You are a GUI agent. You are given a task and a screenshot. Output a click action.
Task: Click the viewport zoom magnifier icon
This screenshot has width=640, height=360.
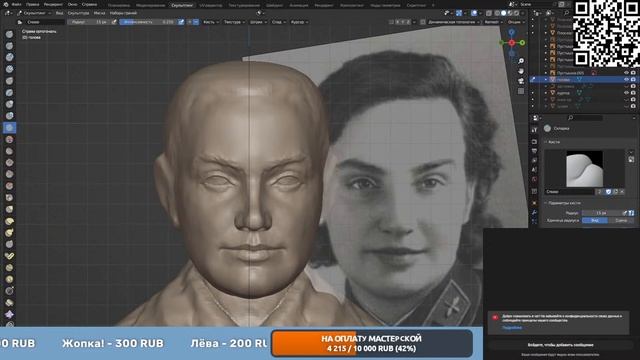tap(521, 61)
